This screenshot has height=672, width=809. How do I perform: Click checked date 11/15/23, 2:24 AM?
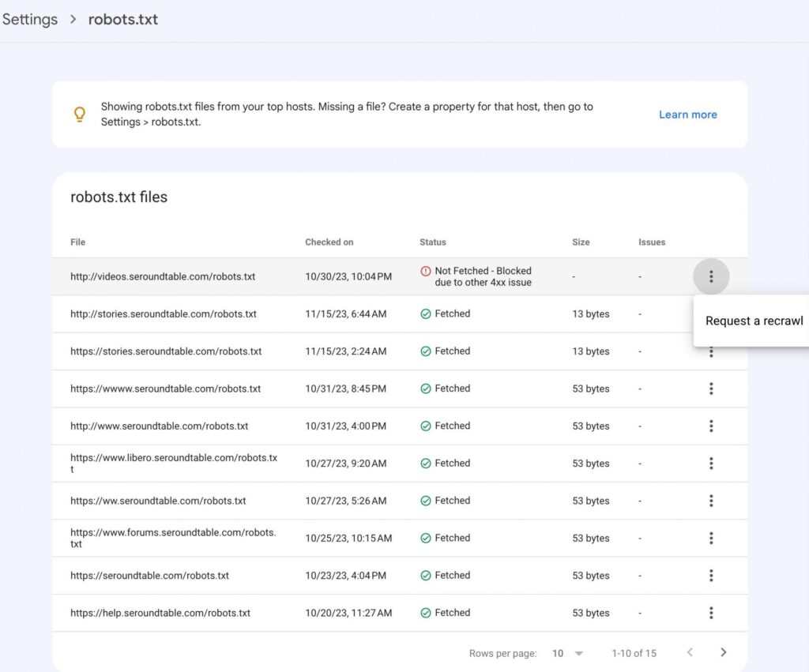point(346,351)
